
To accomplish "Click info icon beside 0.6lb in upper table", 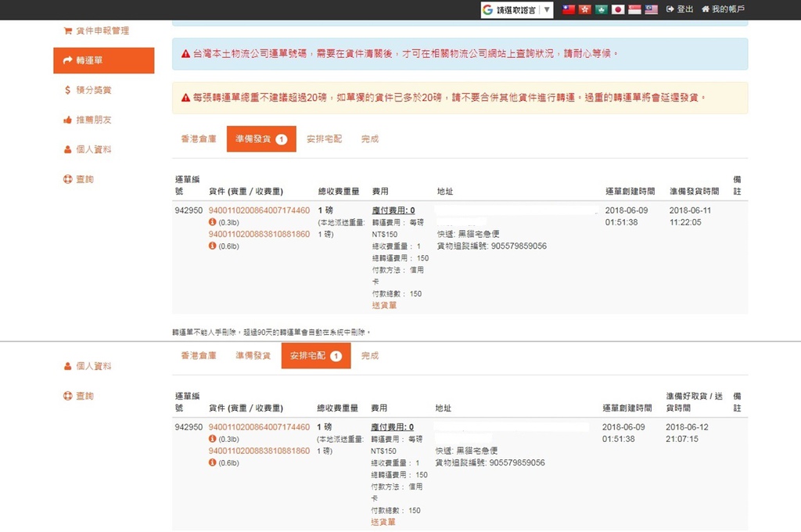I will click(x=212, y=246).
